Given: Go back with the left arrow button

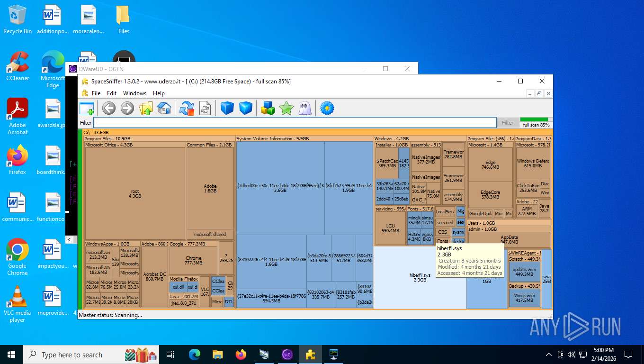Looking at the screenshot, I should (109, 109).
